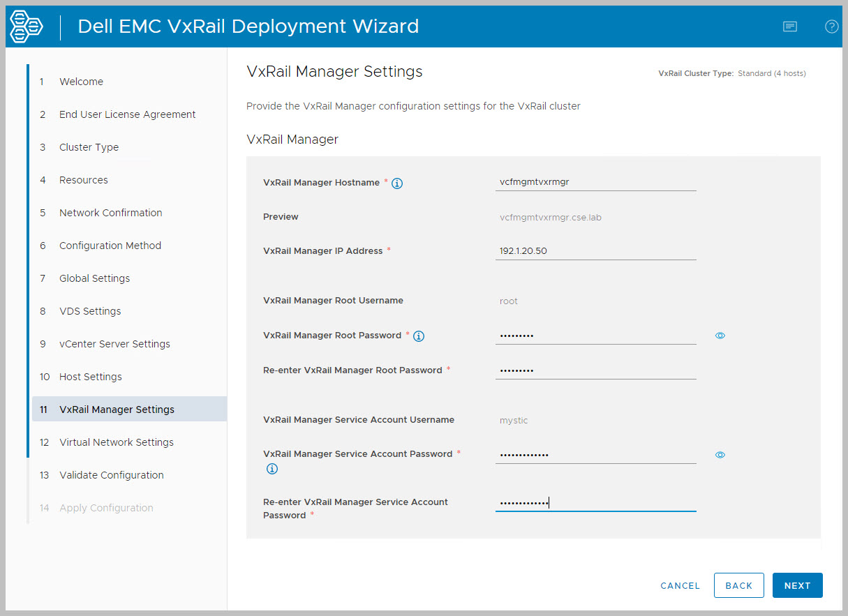This screenshot has height=616, width=848.
Task: Open the VDS Settings step
Action: pos(90,311)
